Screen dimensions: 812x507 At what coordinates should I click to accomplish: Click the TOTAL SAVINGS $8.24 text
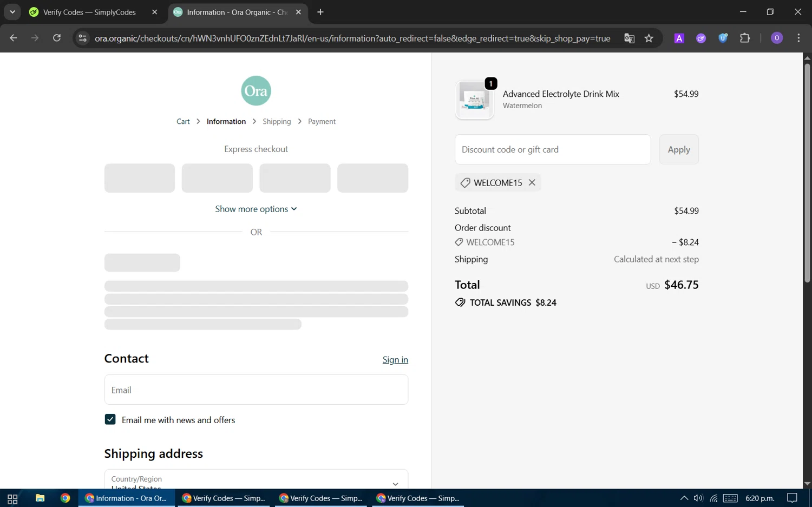513,302
